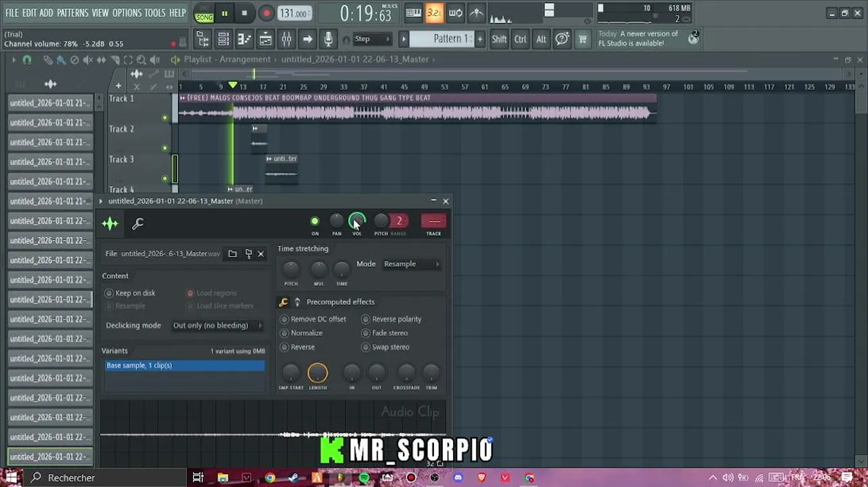Click the Alt key button
The image size is (868, 487).
[541, 39]
